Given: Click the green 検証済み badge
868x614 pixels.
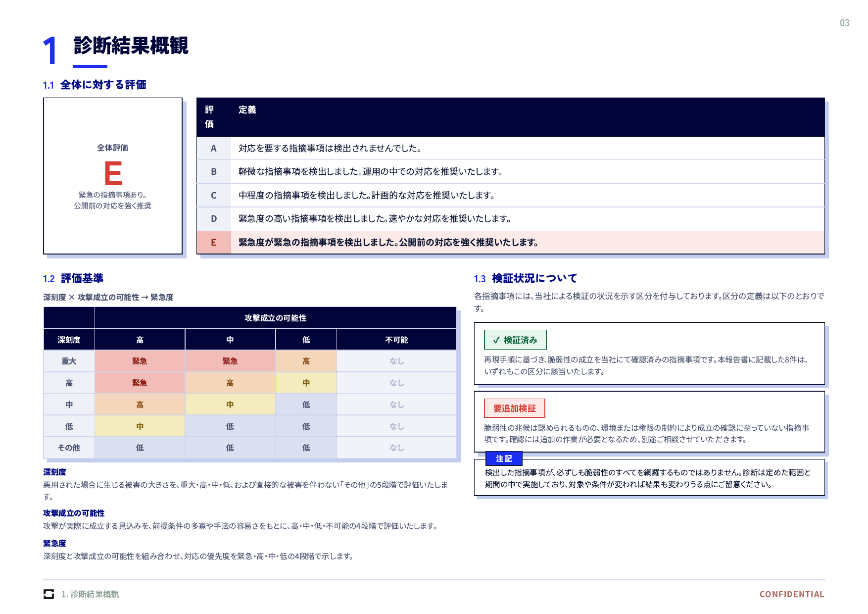Looking at the screenshot, I should click(515, 340).
